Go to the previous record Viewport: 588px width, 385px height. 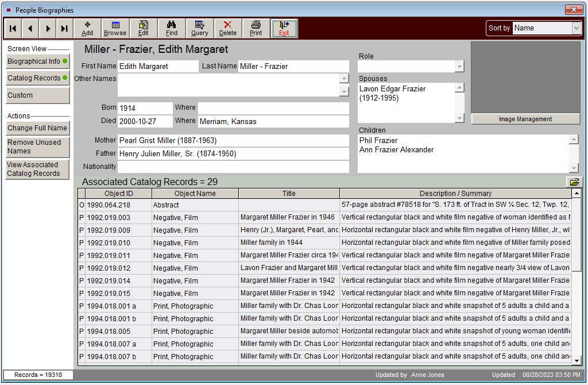pos(30,28)
